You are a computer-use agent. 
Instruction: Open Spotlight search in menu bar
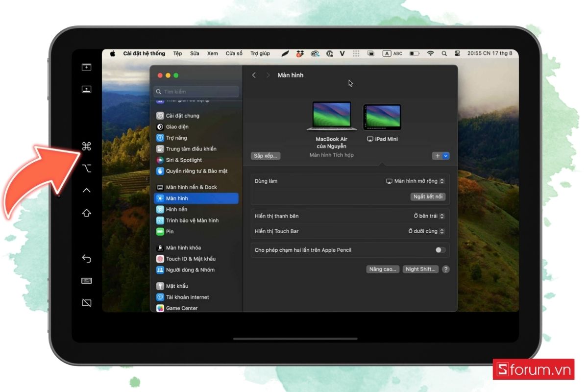pos(444,53)
